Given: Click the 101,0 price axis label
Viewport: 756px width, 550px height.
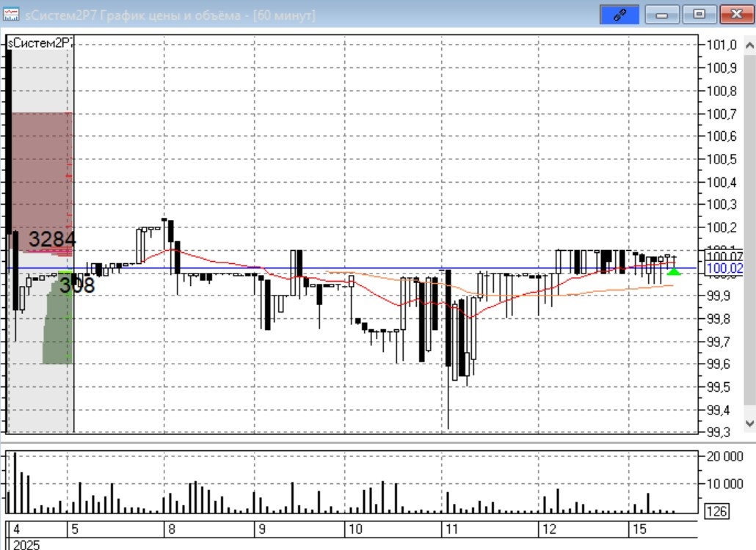Looking at the screenshot, I should 722,45.
